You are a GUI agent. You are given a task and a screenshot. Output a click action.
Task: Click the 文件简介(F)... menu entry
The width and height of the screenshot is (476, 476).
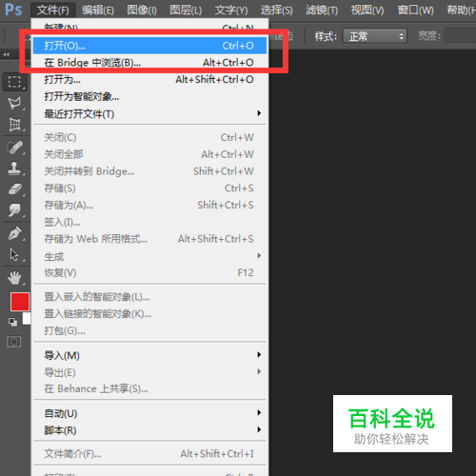[x=149, y=454]
